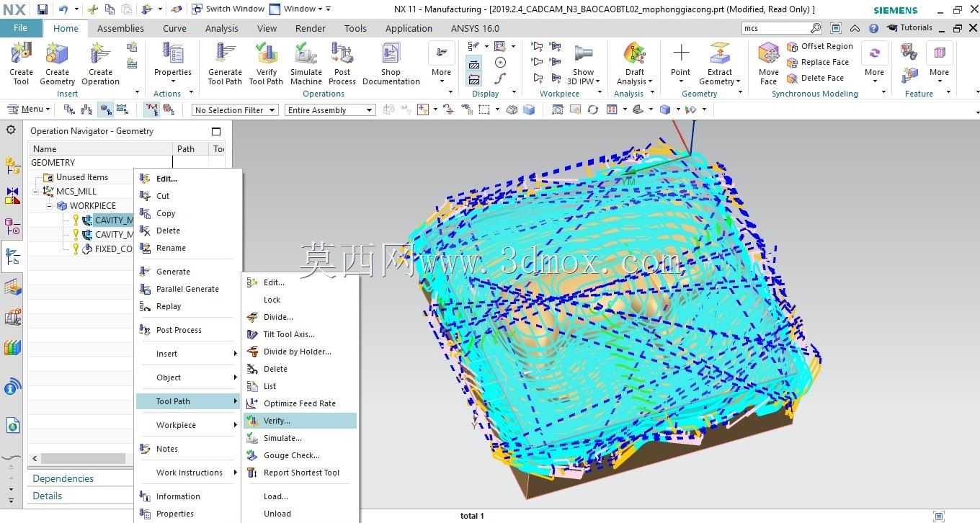Open Shop Documentation
The width and height of the screenshot is (980, 523).
pyautogui.click(x=391, y=63)
